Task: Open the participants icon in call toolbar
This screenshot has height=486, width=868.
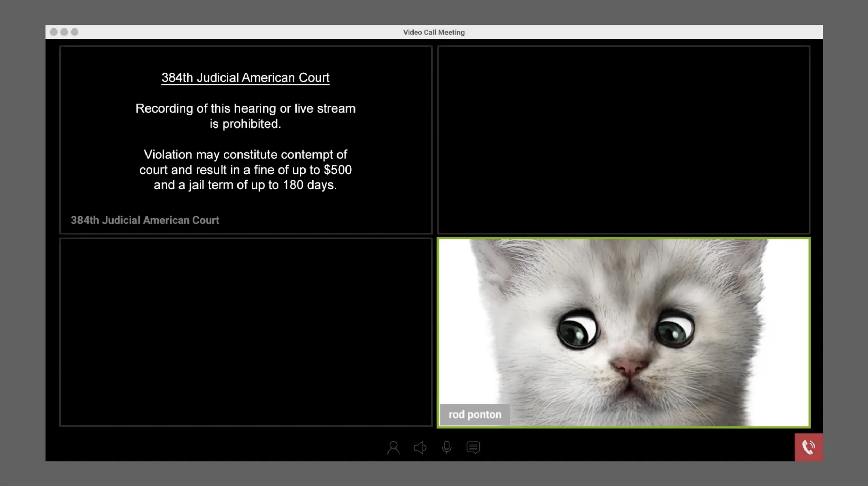Action: [x=393, y=447]
